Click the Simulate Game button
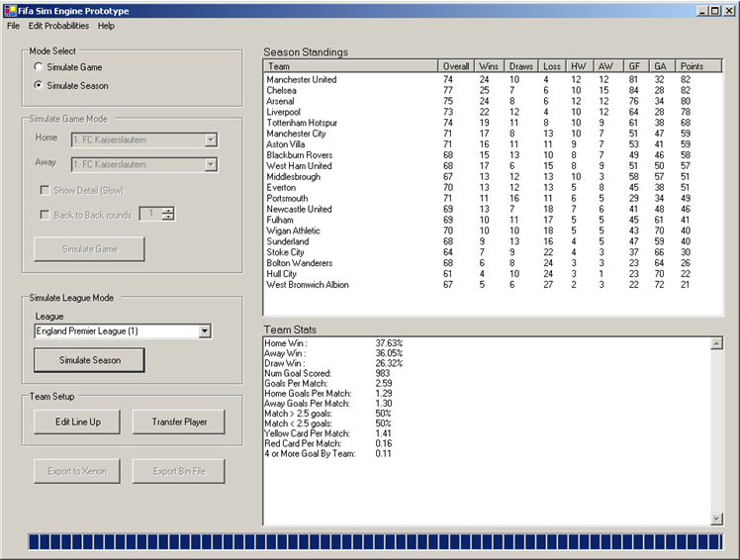 pos(89,249)
